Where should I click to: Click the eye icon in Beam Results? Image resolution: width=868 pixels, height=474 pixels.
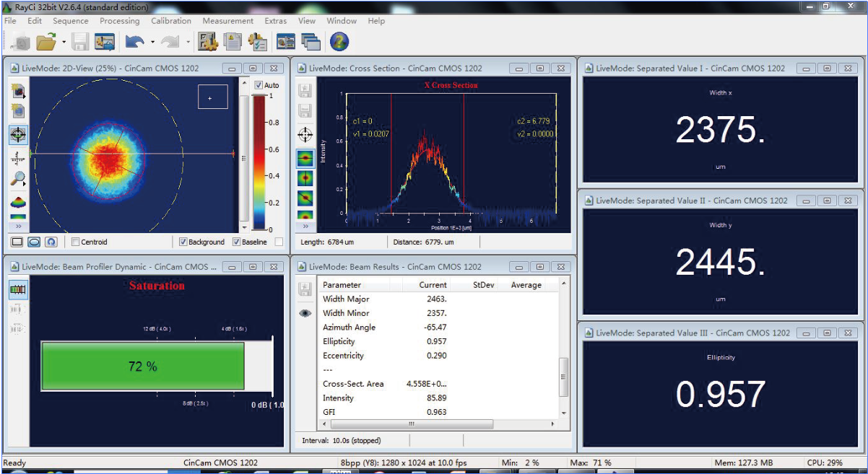(305, 313)
